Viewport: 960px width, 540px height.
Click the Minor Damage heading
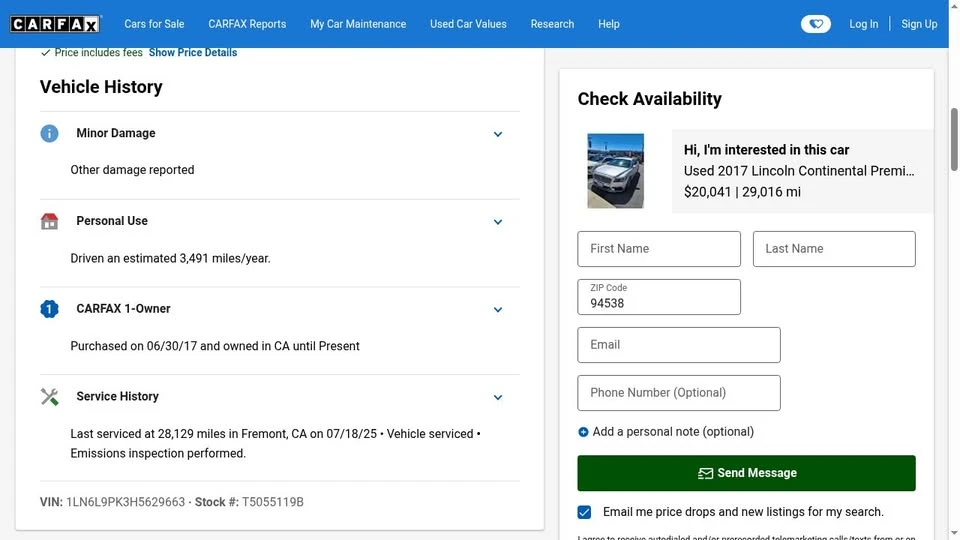coord(116,133)
